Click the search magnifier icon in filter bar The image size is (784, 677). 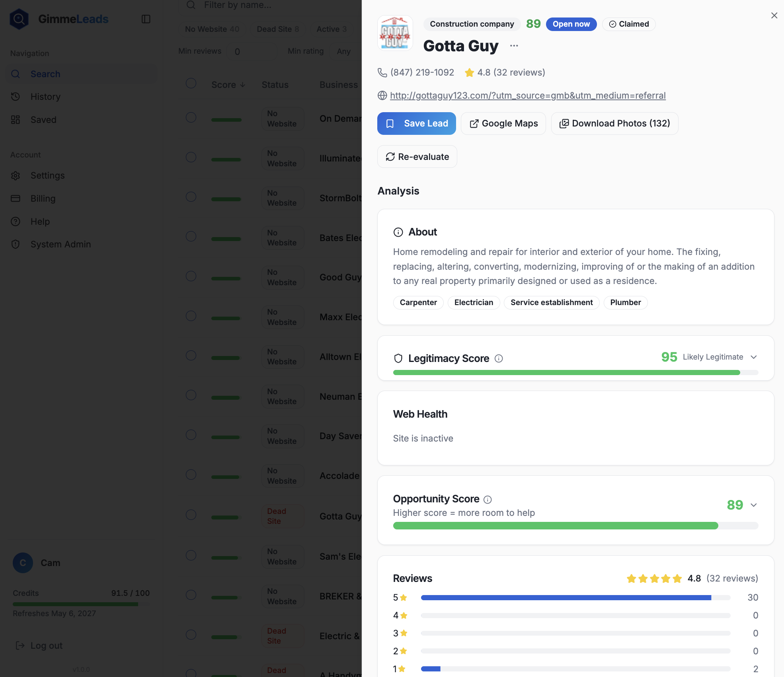191,5
